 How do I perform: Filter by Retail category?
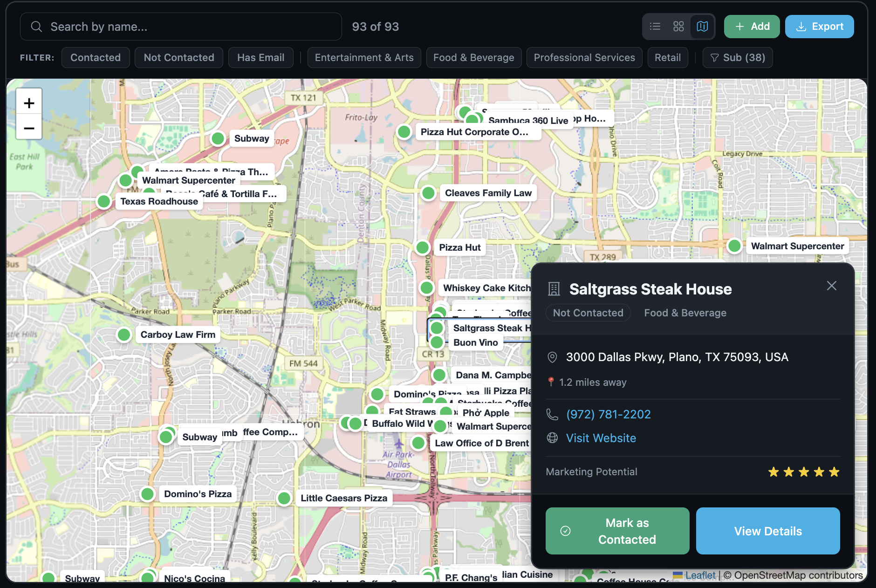coord(668,58)
